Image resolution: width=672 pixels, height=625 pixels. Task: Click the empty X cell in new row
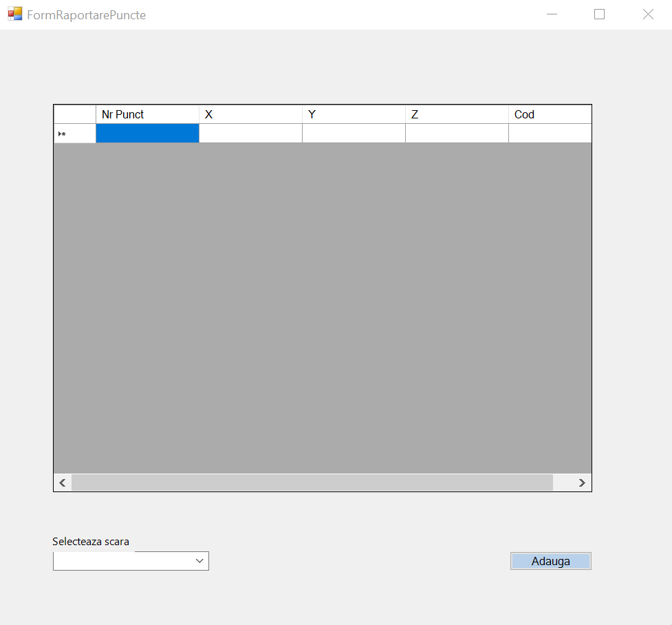(x=250, y=134)
